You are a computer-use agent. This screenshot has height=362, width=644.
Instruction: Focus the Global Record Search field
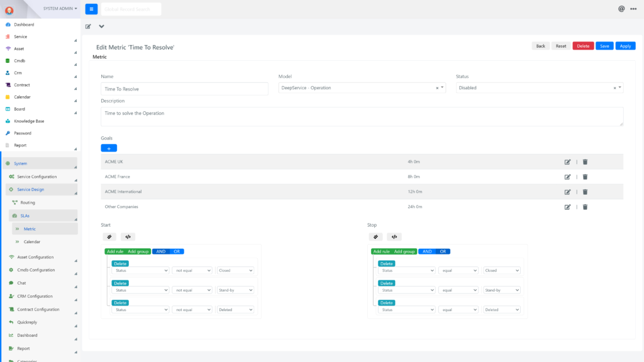(x=131, y=9)
